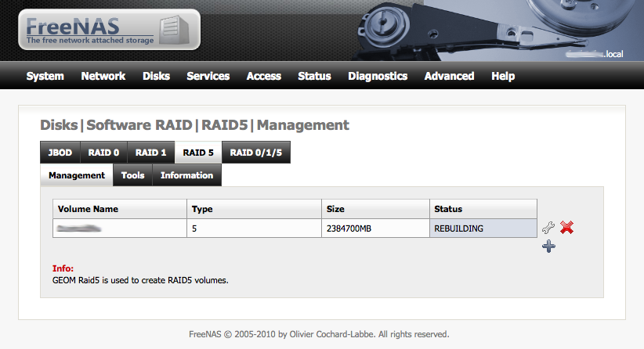
Task: Click the FreeNAS logo
Action: 109,30
